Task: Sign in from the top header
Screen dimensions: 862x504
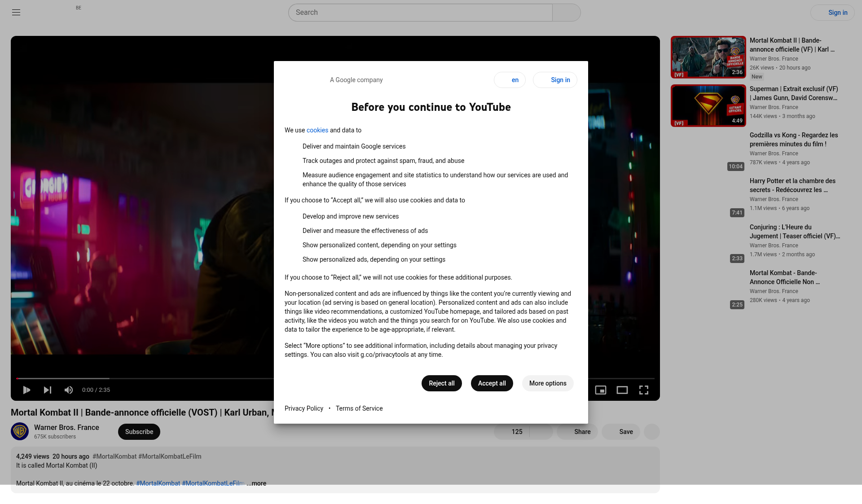Action: (832, 13)
